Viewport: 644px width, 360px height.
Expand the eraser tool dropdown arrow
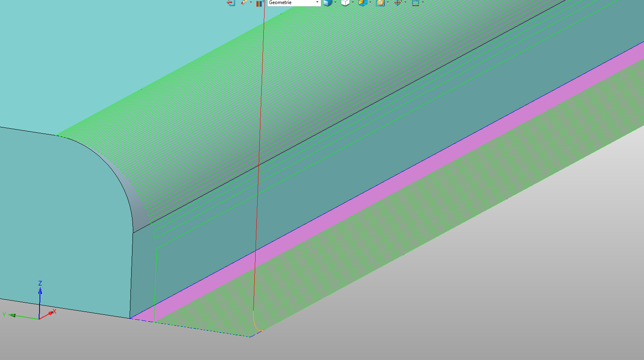[x=251, y=2]
